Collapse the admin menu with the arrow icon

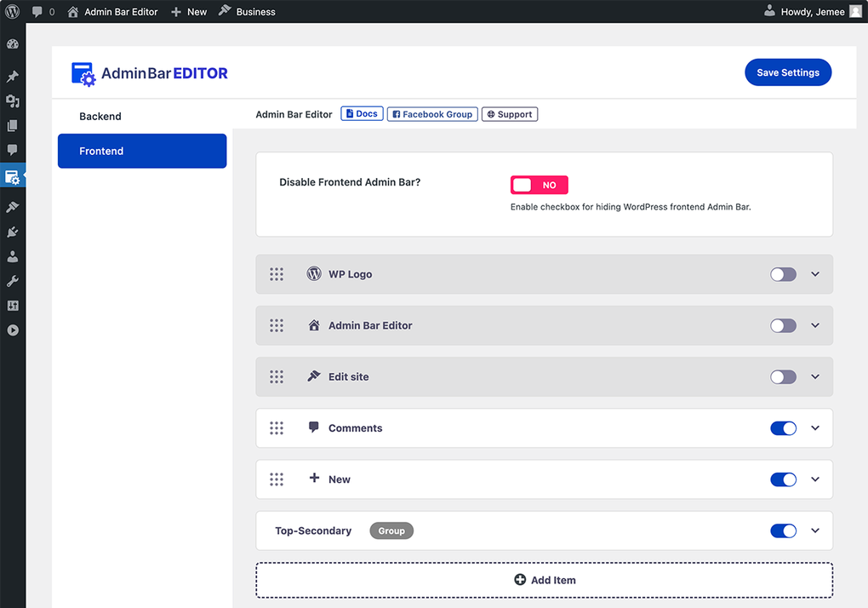(13, 330)
